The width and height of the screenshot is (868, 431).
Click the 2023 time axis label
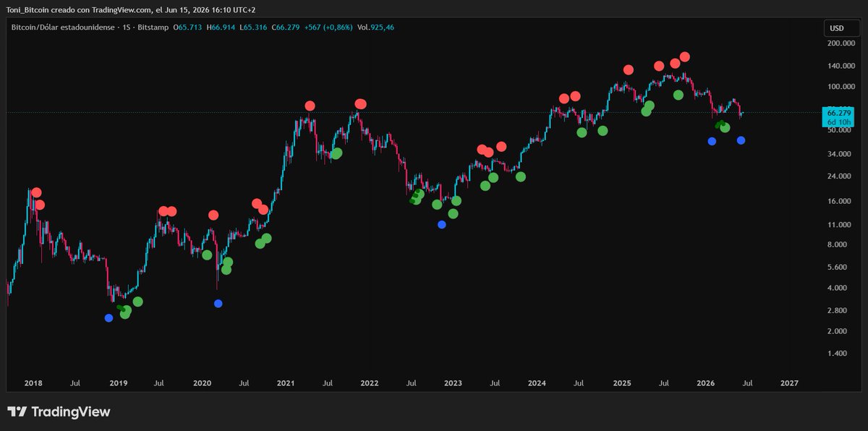coord(453,383)
